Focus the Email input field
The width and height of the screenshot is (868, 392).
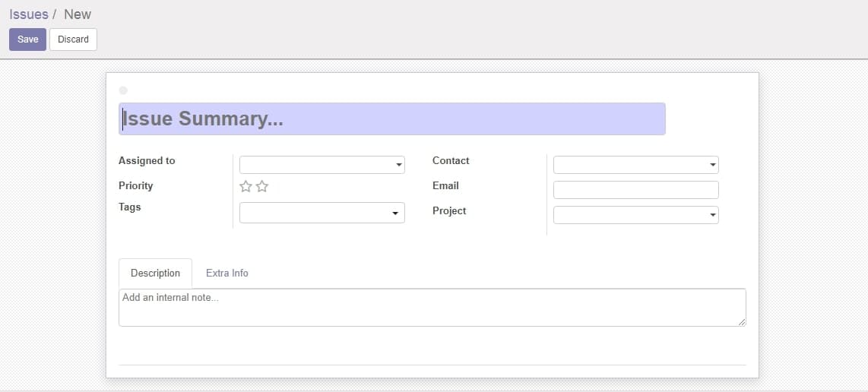pyautogui.click(x=636, y=190)
